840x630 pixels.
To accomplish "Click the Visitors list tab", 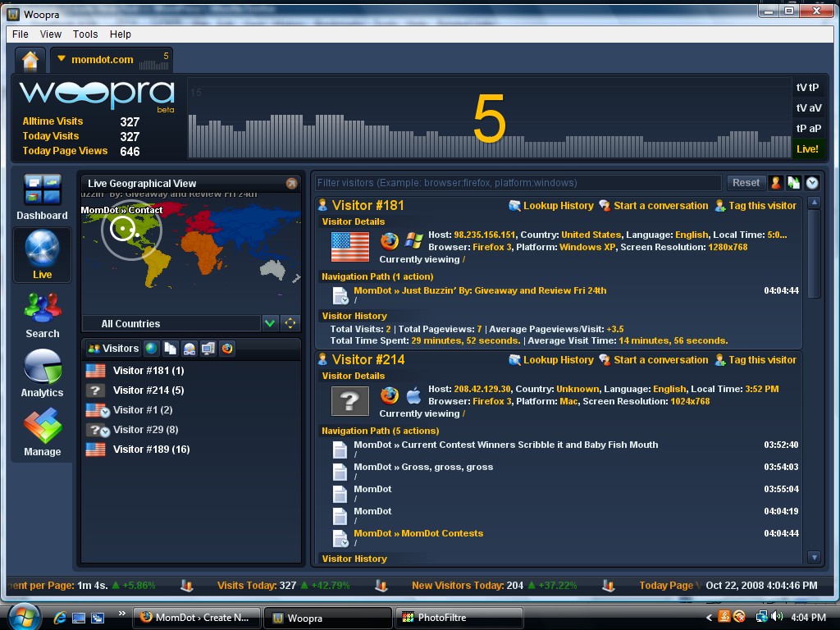I will (x=113, y=348).
